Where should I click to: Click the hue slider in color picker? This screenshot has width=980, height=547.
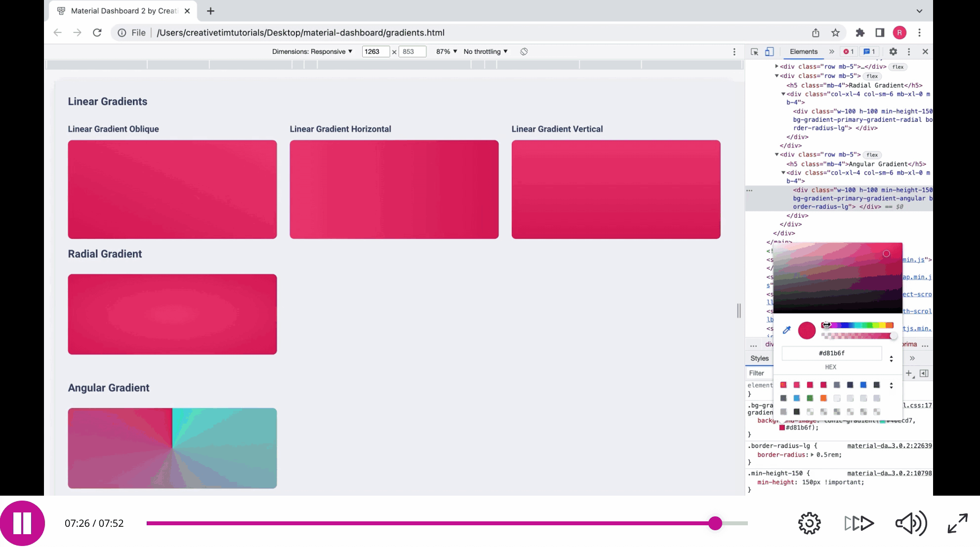(857, 325)
